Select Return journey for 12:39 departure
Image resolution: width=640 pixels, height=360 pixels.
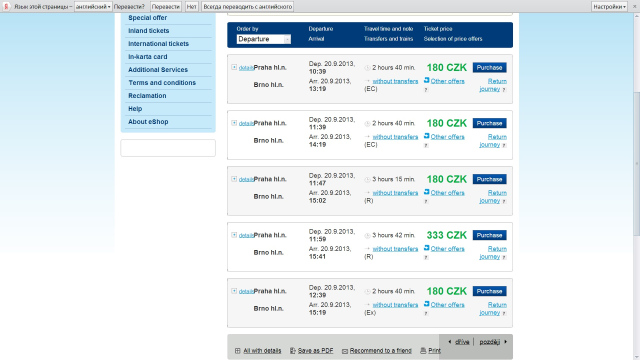[x=493, y=309]
